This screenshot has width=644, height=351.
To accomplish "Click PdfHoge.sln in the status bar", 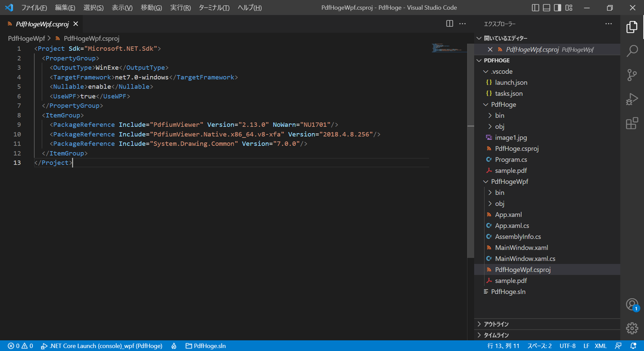I will (205, 346).
